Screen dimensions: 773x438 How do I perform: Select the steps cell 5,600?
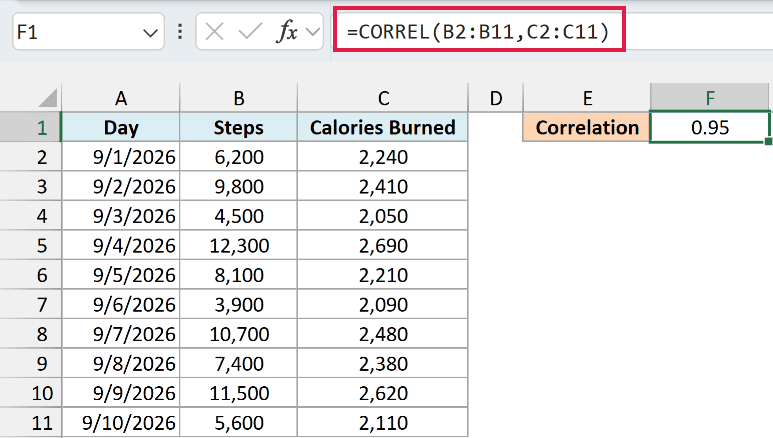point(239,423)
